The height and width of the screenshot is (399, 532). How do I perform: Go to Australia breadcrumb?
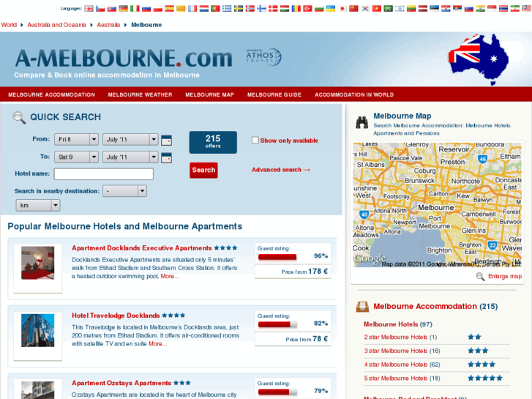(x=108, y=25)
